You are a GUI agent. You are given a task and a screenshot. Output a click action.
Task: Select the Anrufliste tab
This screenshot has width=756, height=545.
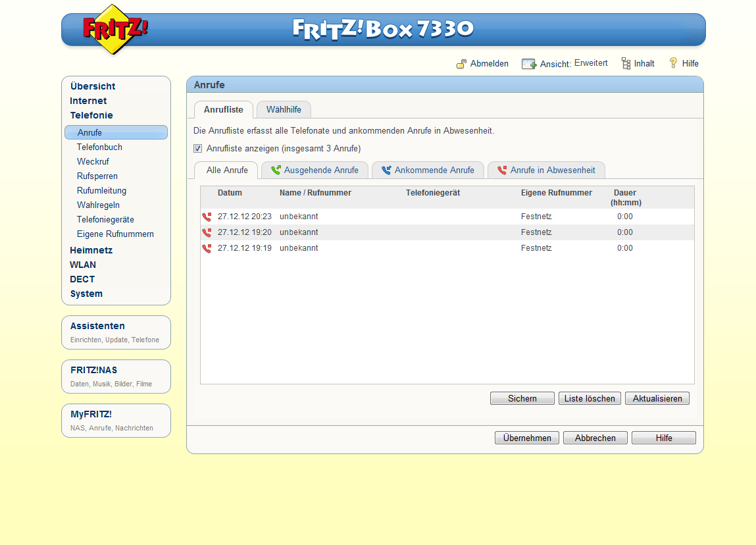(223, 109)
